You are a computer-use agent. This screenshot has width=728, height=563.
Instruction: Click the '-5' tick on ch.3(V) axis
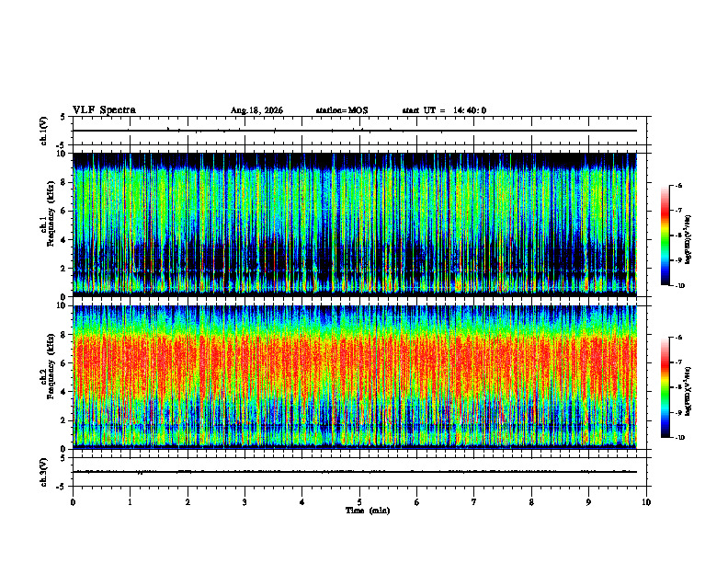[63, 487]
